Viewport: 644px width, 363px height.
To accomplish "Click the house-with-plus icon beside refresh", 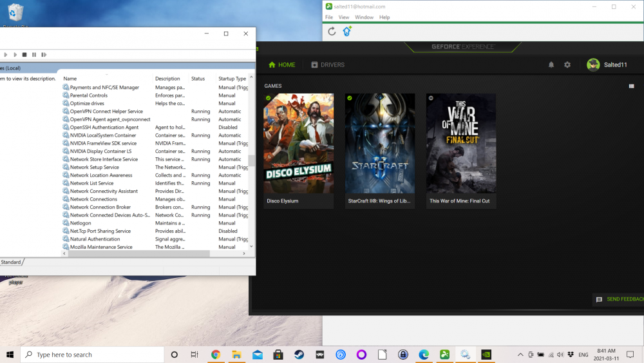I will [347, 31].
